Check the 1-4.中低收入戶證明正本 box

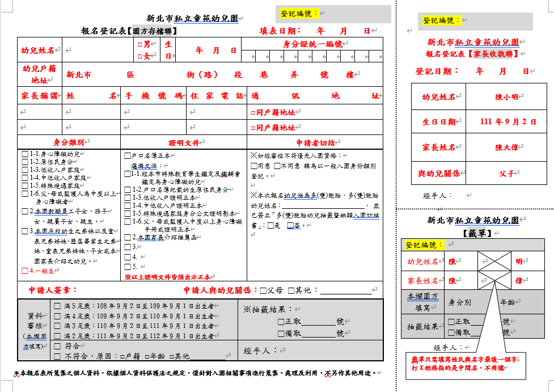(x=128, y=205)
